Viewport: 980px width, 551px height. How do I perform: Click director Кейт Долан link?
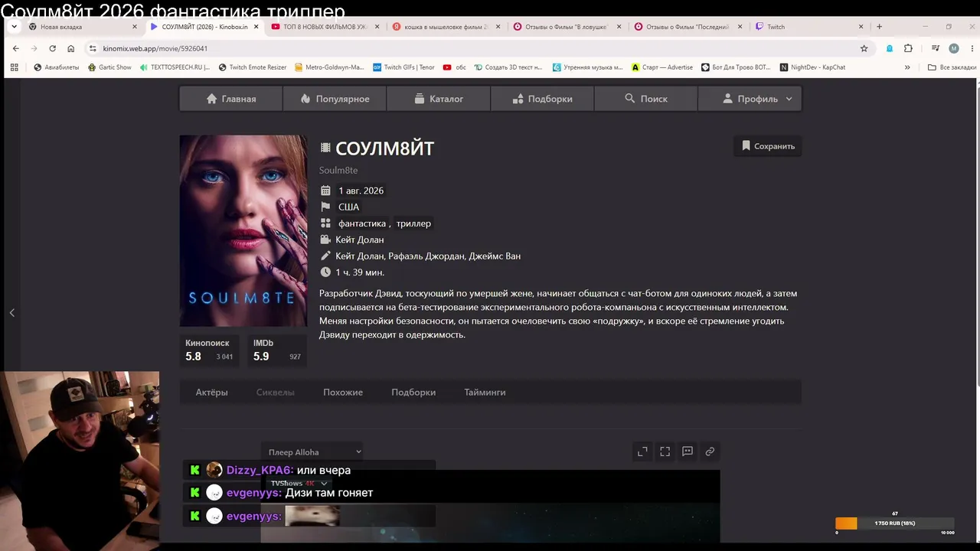(360, 240)
